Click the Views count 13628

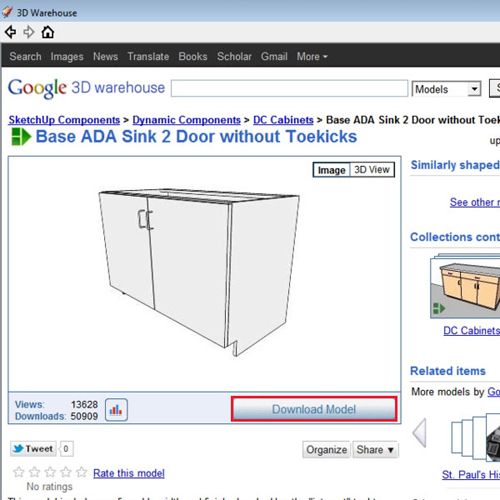pyautogui.click(x=84, y=404)
